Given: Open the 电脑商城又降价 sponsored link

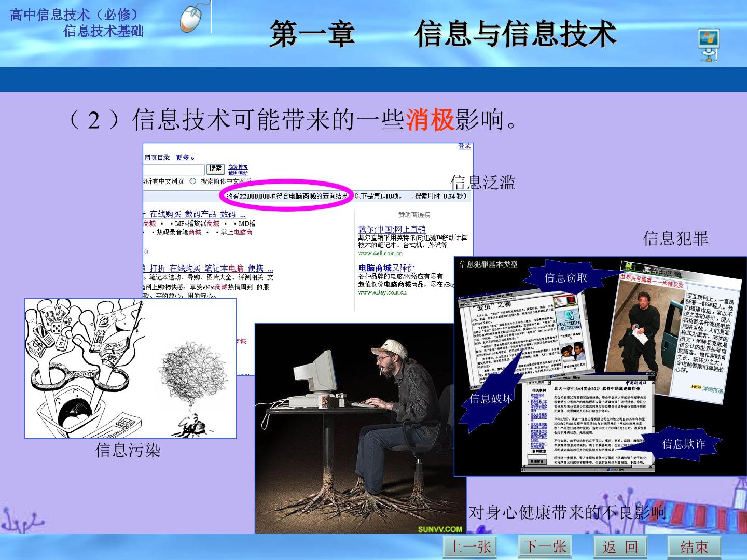Looking at the screenshot, I should click(x=387, y=268).
